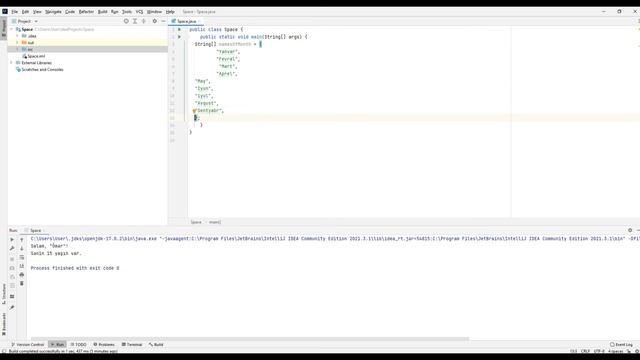Open the Bookmarks side tool window
The height and width of the screenshot is (360, 640).
(x=4, y=323)
